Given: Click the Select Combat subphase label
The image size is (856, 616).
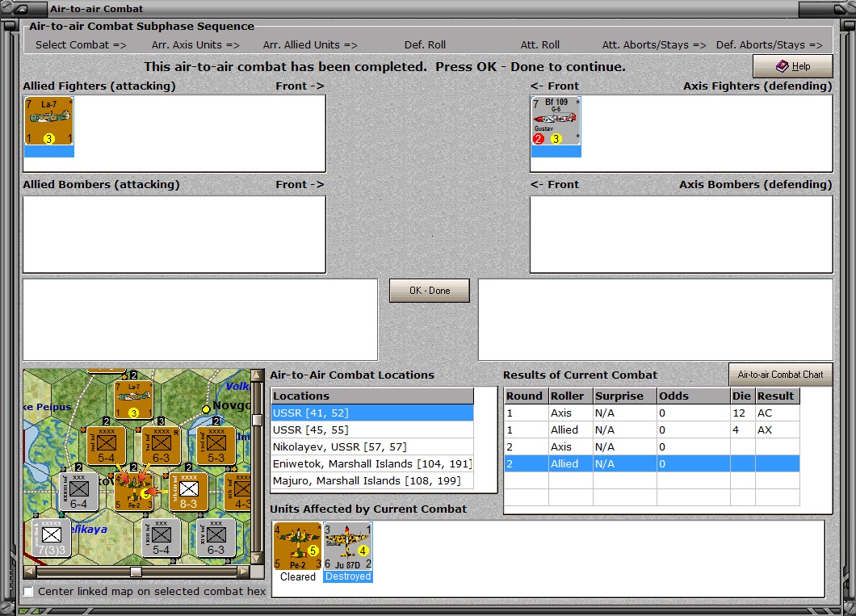Looking at the screenshot, I should pyautogui.click(x=81, y=45).
